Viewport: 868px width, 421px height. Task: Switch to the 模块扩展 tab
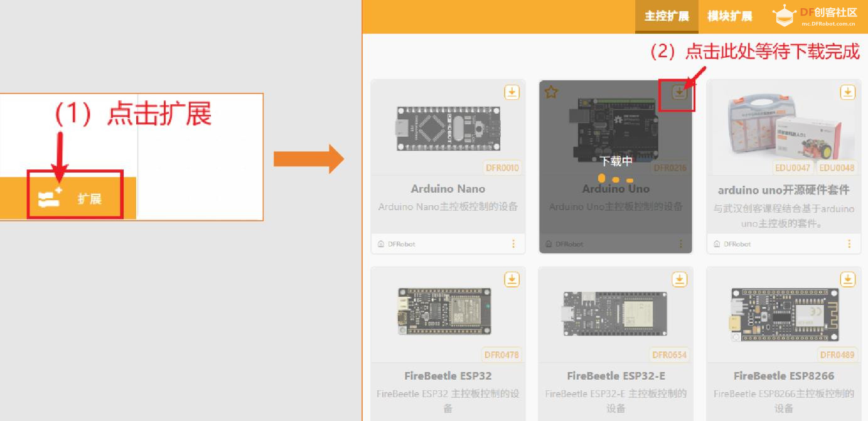click(729, 16)
